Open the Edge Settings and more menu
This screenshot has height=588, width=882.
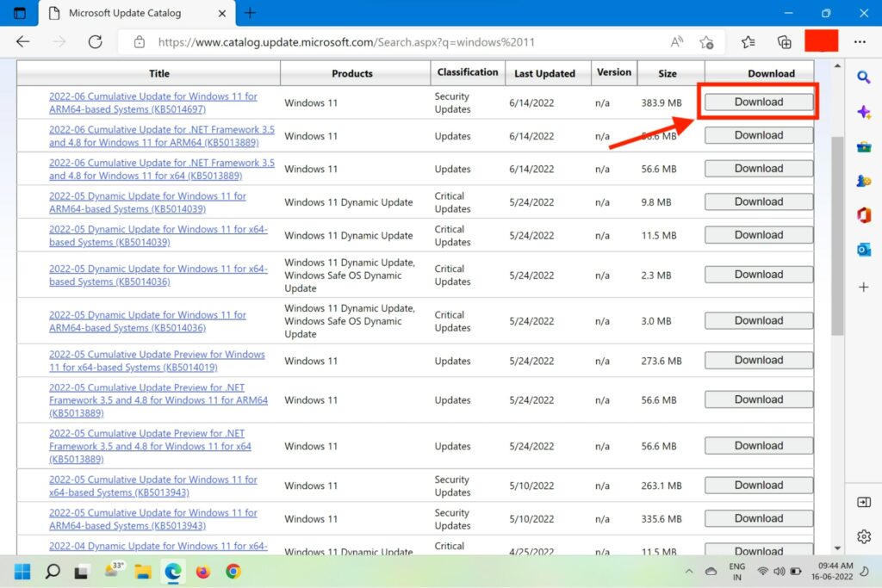860,41
